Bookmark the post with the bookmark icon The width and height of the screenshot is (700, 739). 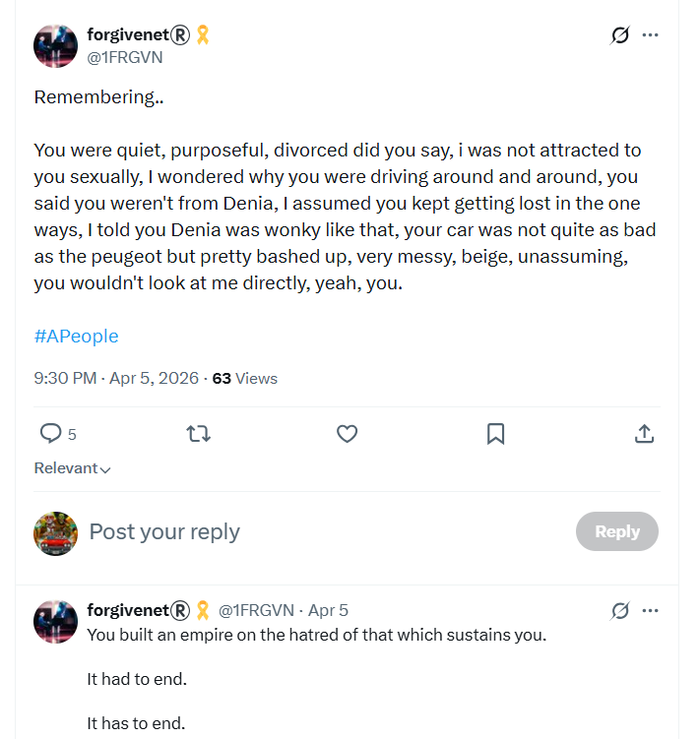tap(495, 434)
